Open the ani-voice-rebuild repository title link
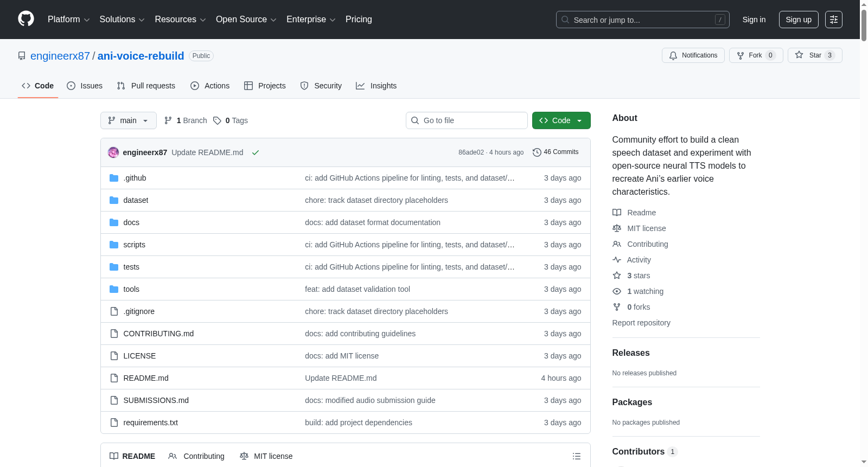Screen dimensions: 868x467 click(141, 56)
